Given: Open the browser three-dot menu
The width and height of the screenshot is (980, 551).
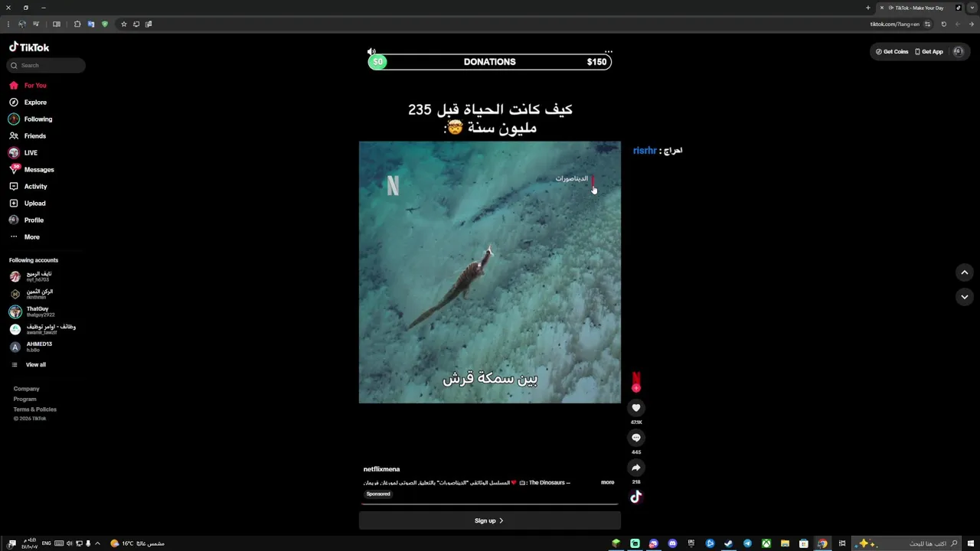Looking at the screenshot, I should [x=9, y=24].
